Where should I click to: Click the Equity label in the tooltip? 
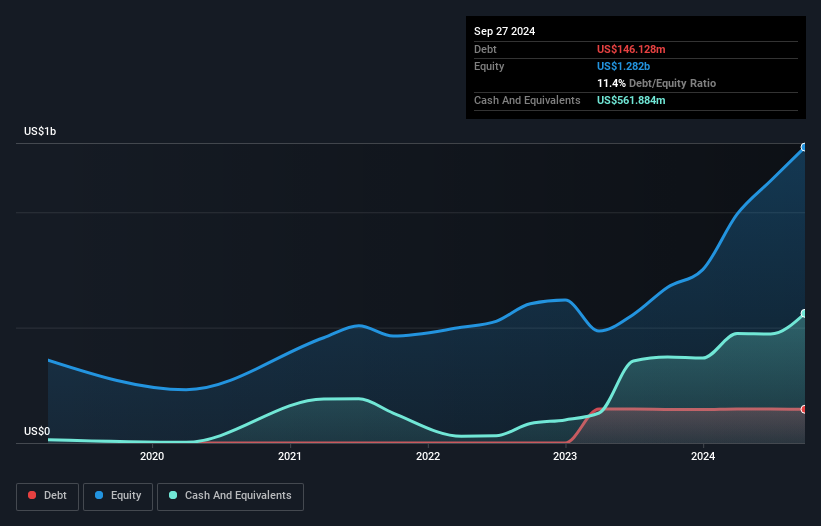click(x=489, y=66)
